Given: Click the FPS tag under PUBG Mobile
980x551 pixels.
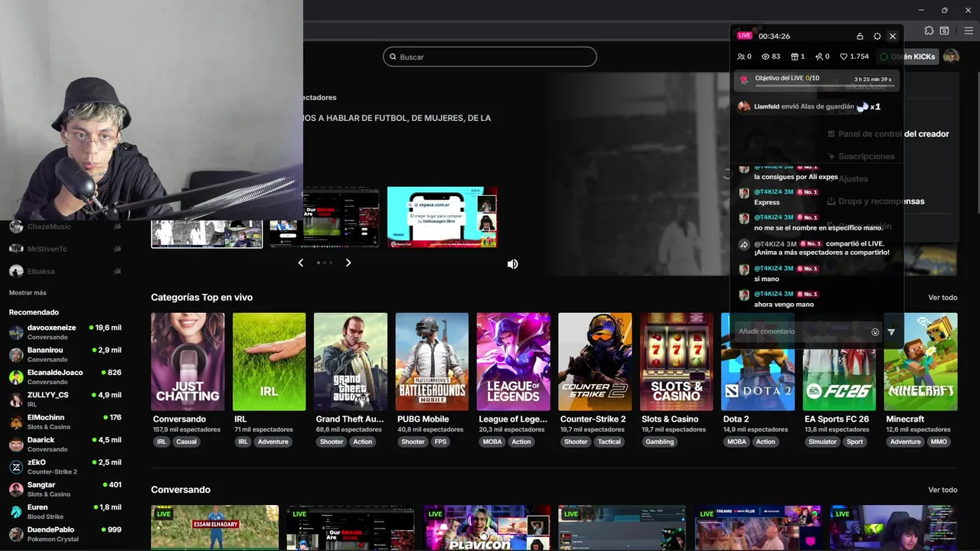Looking at the screenshot, I should pos(440,442).
